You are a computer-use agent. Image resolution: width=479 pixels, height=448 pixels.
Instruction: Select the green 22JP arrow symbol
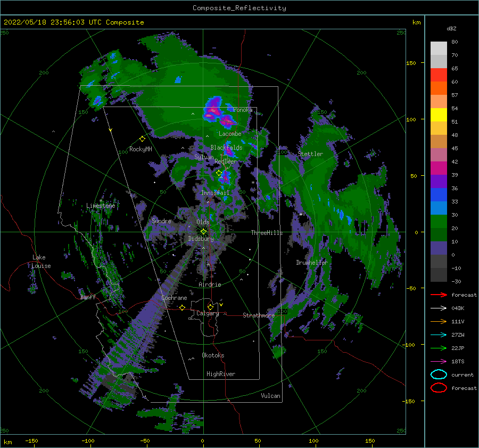click(439, 348)
